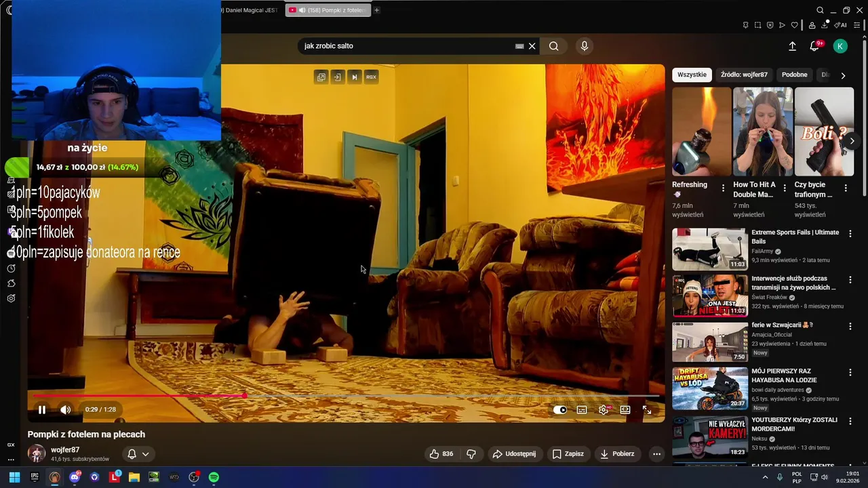868x488 pixels.
Task: Open 'MÓJ PIERWSZY RAZ HAYABUSA' video title
Action: (x=784, y=375)
